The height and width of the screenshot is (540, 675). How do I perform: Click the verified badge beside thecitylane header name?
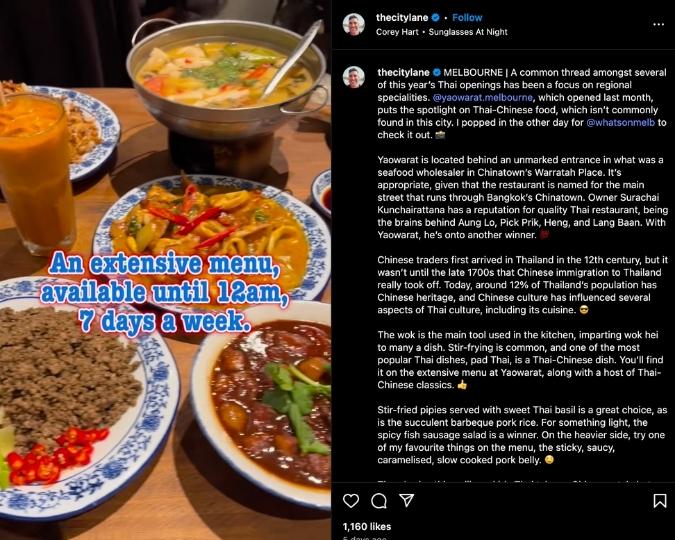tap(436, 18)
